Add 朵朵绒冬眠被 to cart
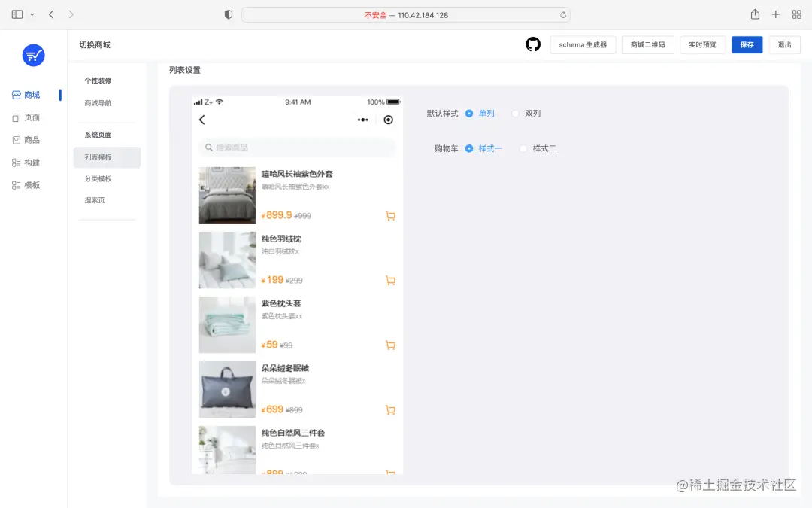 click(390, 410)
